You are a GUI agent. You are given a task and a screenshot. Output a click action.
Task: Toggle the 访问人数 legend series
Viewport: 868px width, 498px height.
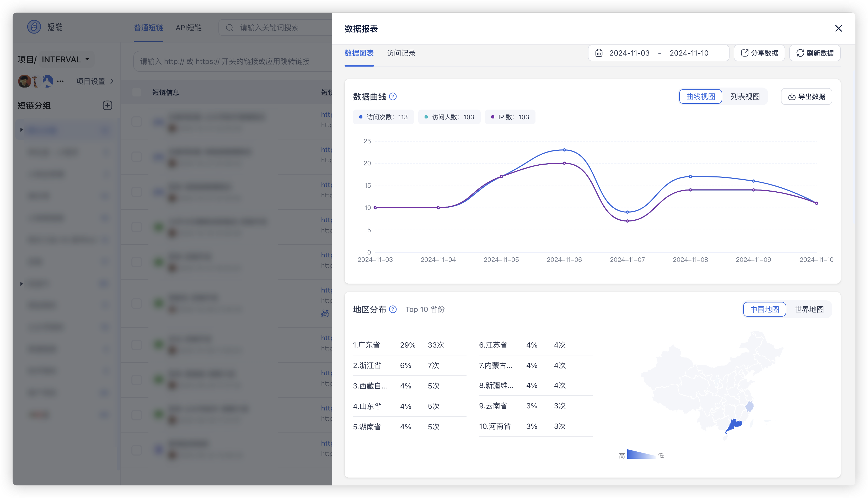[449, 117]
